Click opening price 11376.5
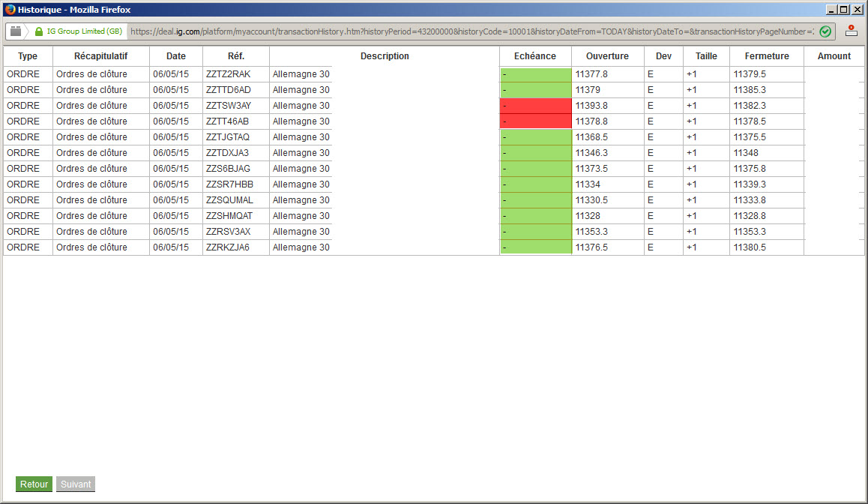This screenshot has width=868, height=504. point(591,247)
